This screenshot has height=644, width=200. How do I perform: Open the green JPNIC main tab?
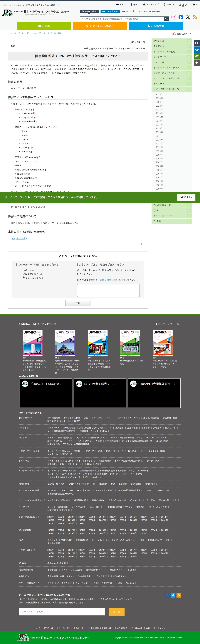point(44,26)
